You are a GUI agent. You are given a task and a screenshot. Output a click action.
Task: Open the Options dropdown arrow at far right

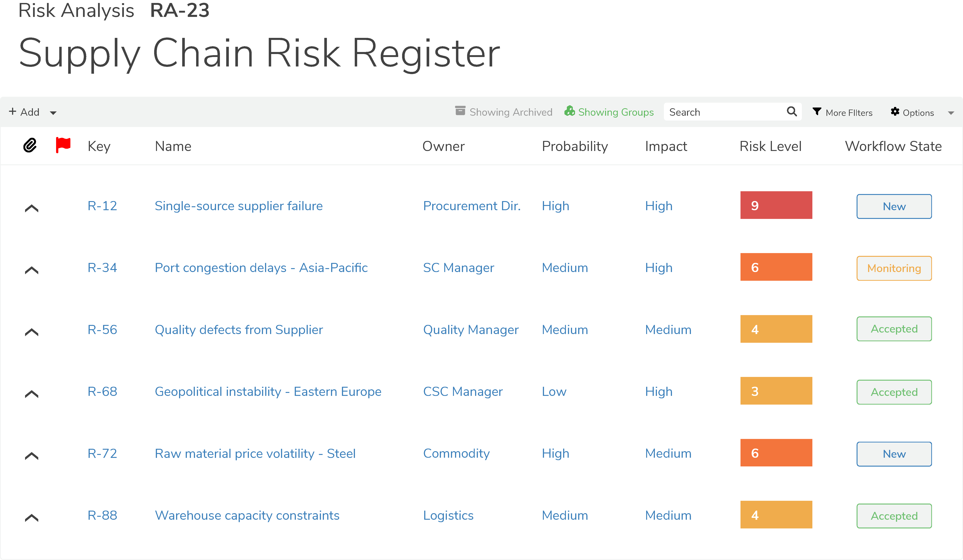[x=951, y=113]
